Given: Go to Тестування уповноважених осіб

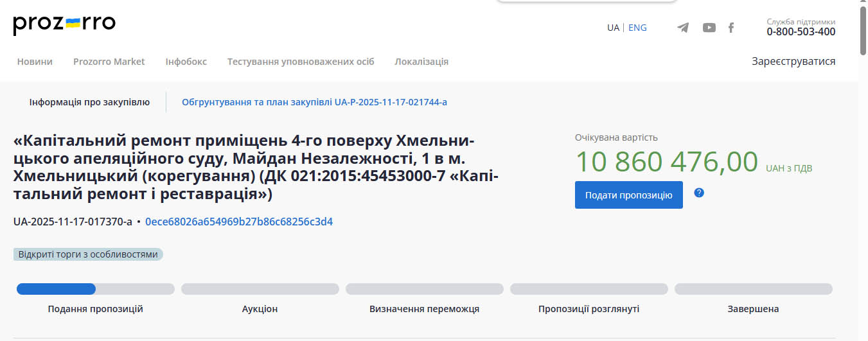Looking at the screenshot, I should pyautogui.click(x=301, y=62).
